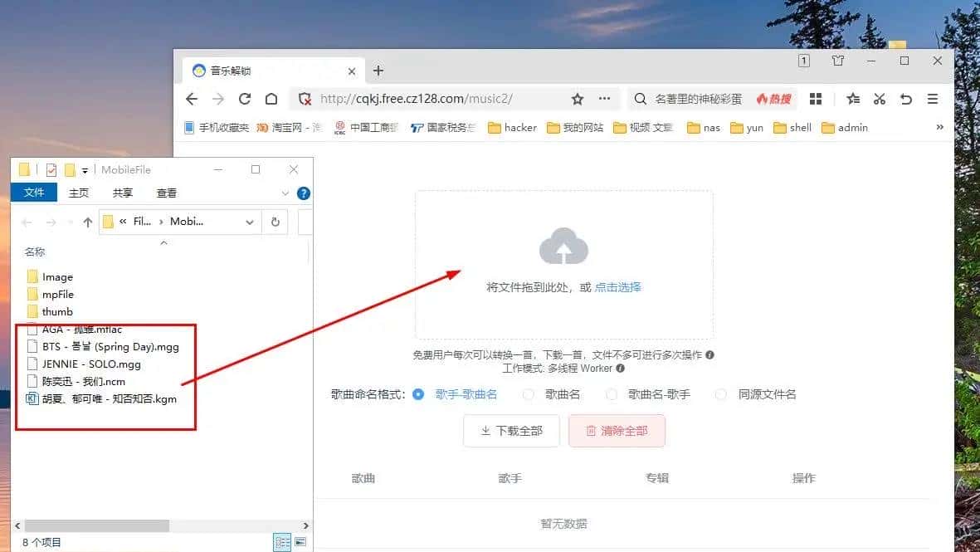This screenshot has width=980, height=552.
Task: Click the cloud upload icon in drop area
Action: [x=563, y=248]
